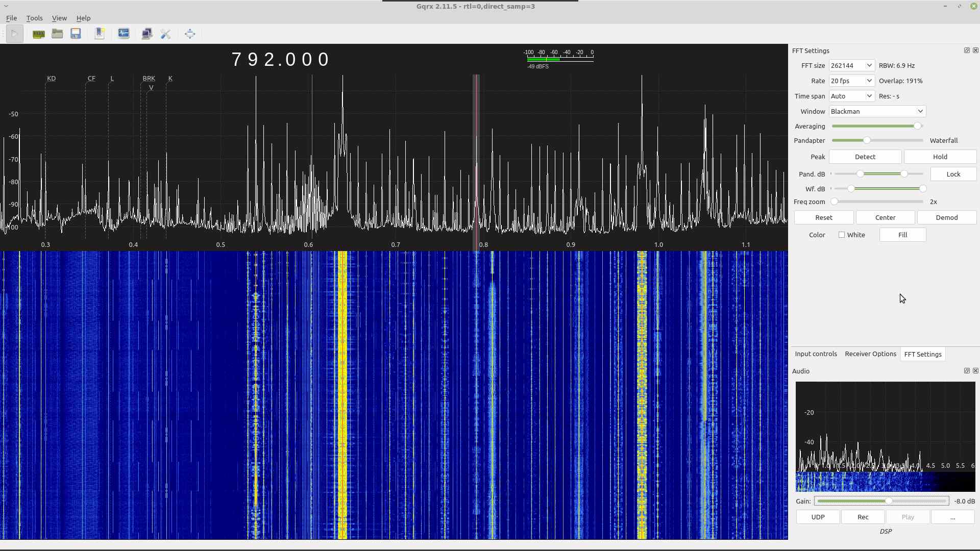Viewport: 980px width, 551px height.
Task: Open the Window dropdown showing Blackman
Action: (x=877, y=112)
